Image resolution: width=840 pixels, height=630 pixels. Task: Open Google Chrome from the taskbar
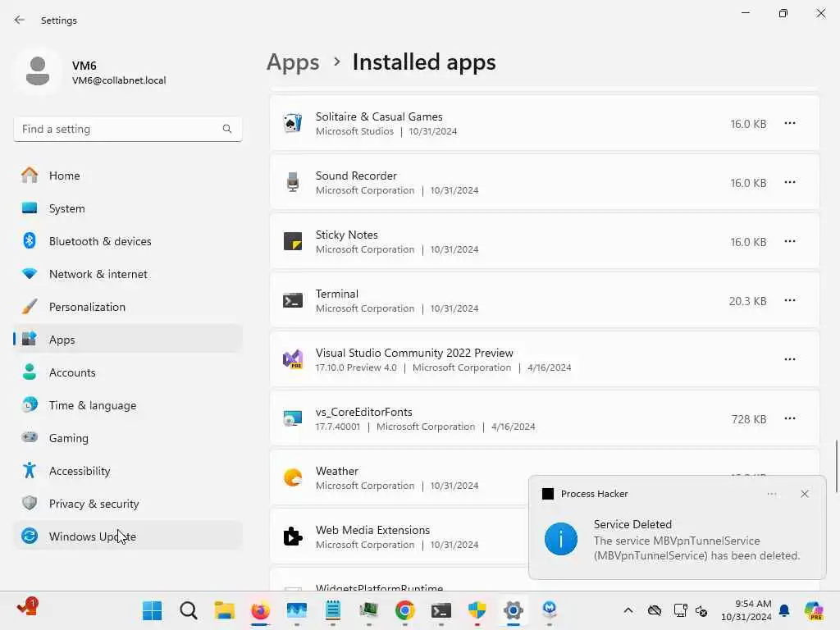(x=405, y=610)
